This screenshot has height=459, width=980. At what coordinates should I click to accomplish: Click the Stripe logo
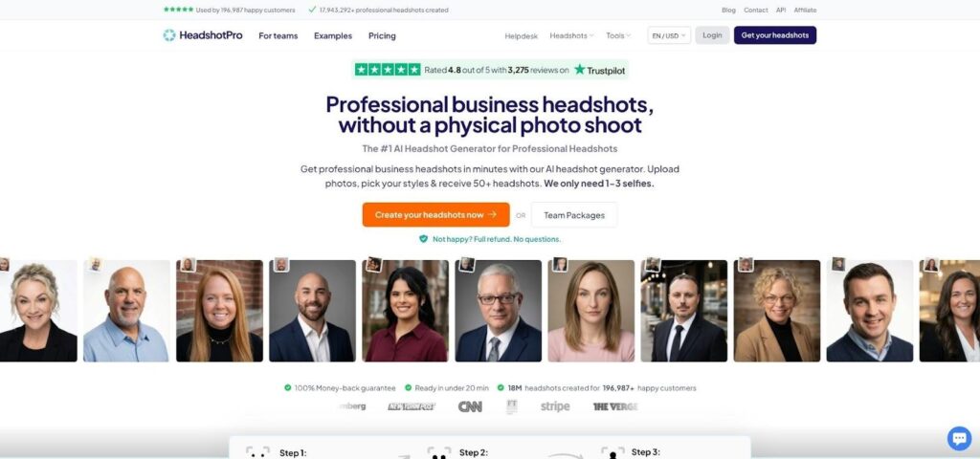(x=555, y=406)
